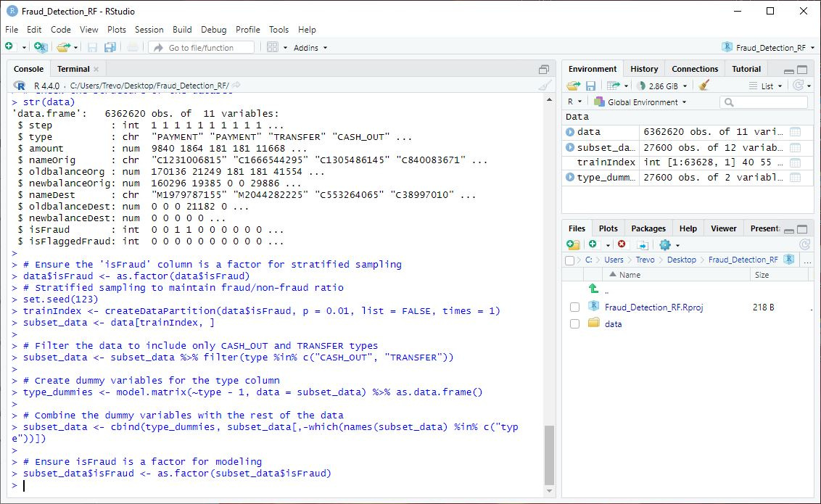Click the Save all documents icon
Image resolution: width=821 pixels, height=504 pixels.
(x=110, y=48)
